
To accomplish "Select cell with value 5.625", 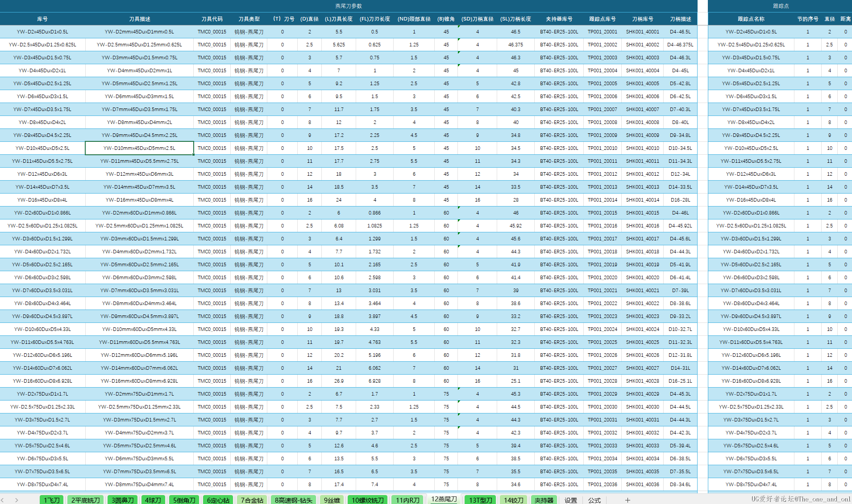I will [x=339, y=45].
